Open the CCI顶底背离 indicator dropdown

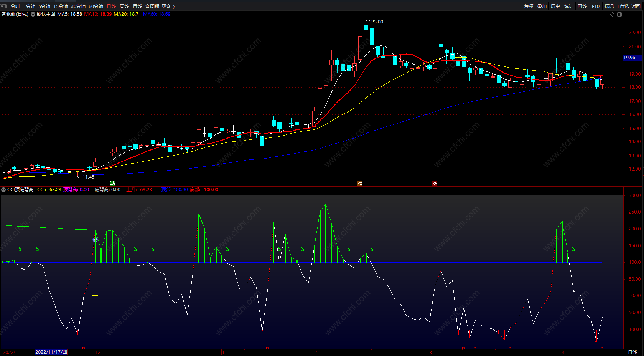pyautogui.click(x=3, y=190)
